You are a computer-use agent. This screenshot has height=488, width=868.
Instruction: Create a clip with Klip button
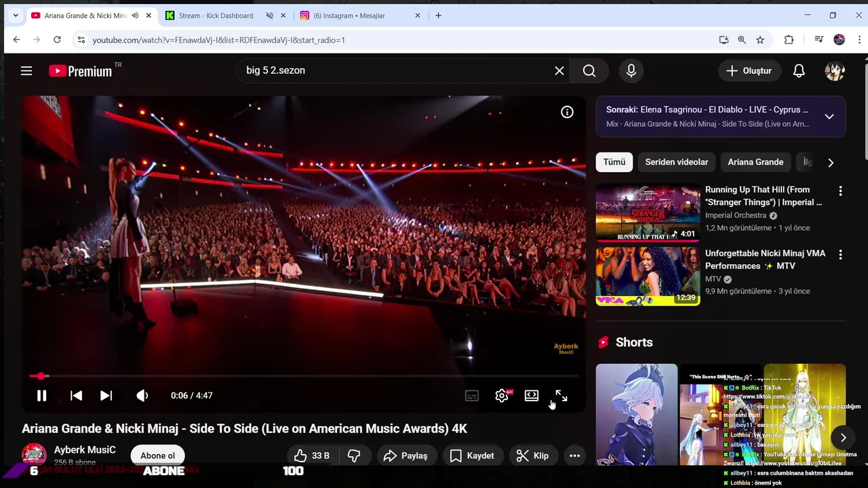coord(532,455)
